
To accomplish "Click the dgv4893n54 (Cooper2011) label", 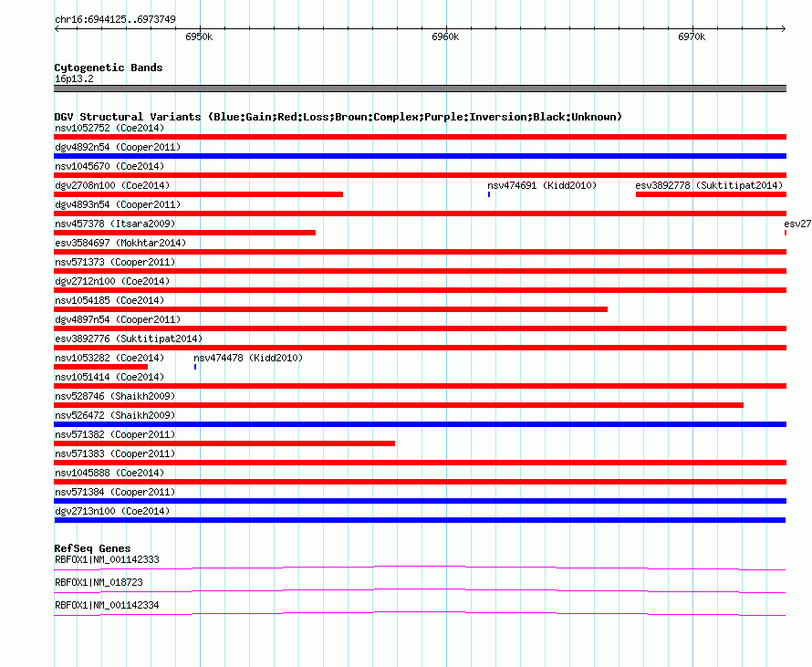I will 118,204.
